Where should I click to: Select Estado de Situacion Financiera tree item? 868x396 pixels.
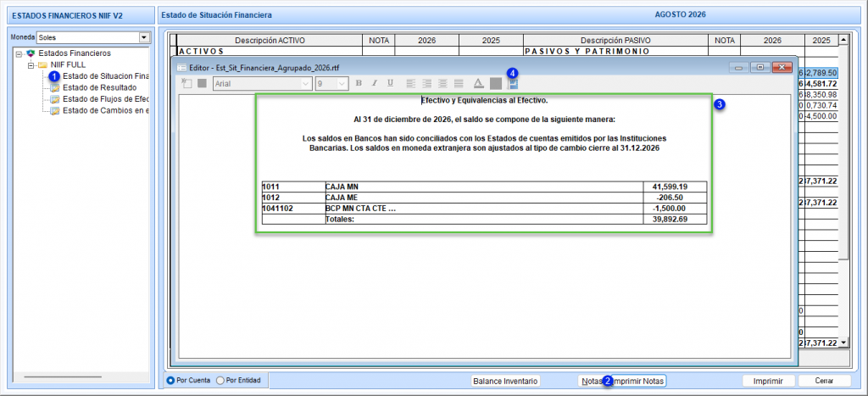106,75
